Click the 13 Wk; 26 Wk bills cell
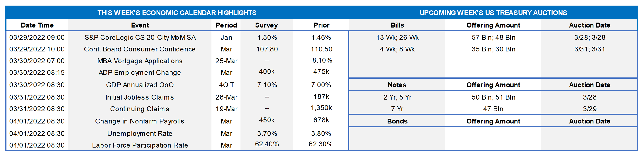The width and height of the screenshot is (644, 157). click(397, 38)
